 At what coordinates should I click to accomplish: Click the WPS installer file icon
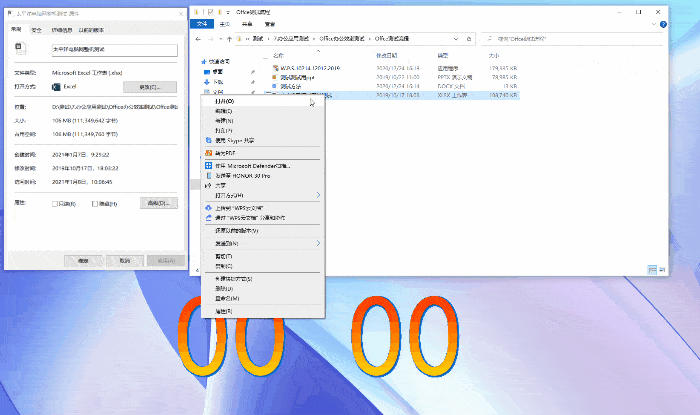[275, 68]
